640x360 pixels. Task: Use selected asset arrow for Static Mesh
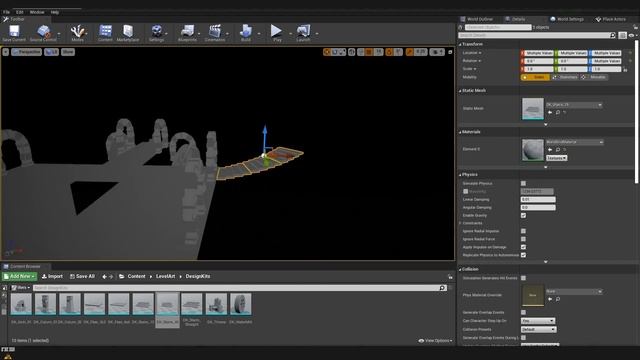click(550, 112)
